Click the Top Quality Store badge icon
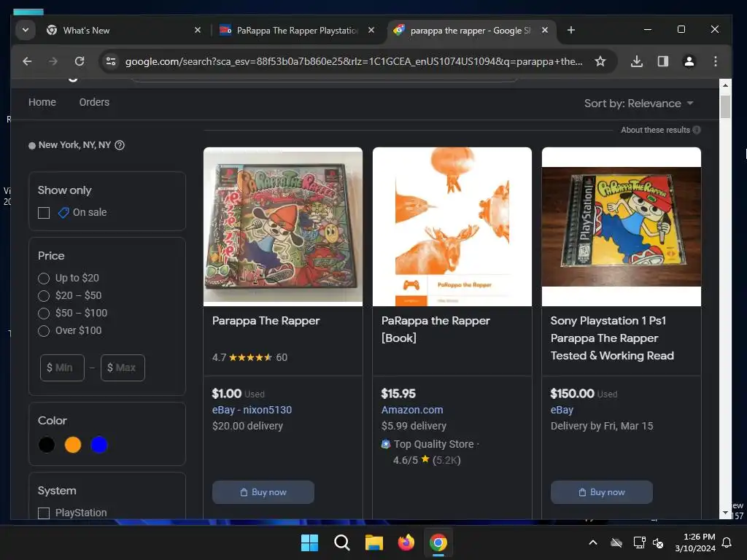Image resolution: width=747 pixels, height=560 pixels. pos(386,444)
